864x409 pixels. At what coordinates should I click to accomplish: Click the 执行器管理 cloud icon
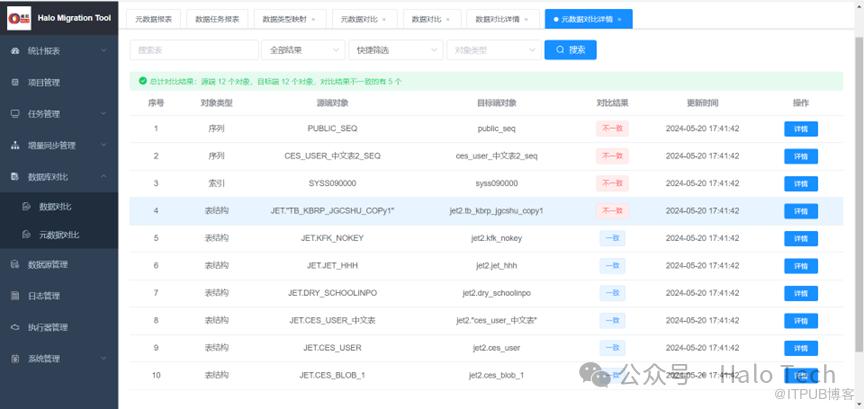pos(14,327)
